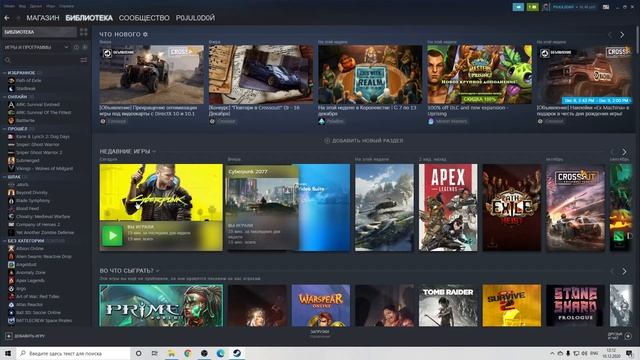
Task: Open the account name dropdown in title bar
Action: point(573,7)
